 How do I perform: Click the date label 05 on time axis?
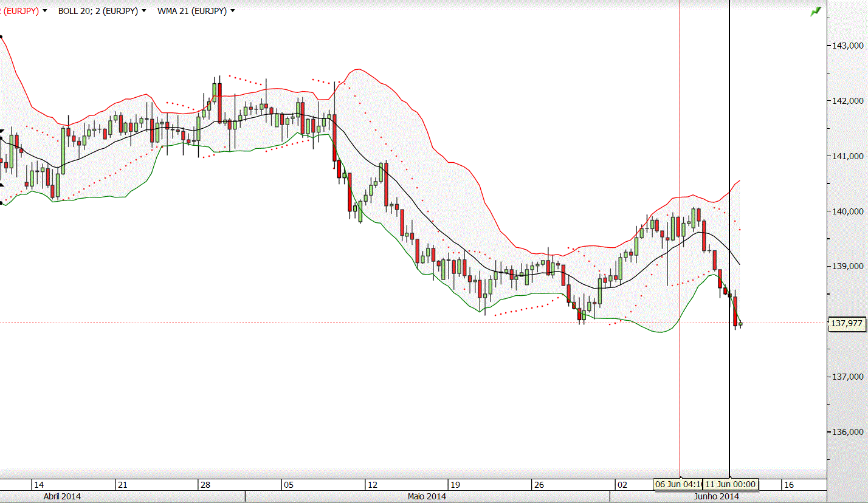(289, 485)
